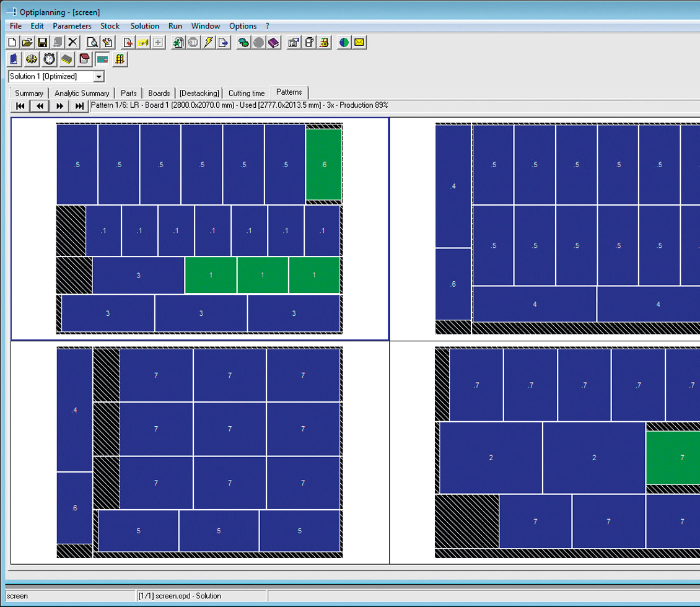Screen dimensions: 700x607
Task: Open the Window menu
Action: pos(206,26)
